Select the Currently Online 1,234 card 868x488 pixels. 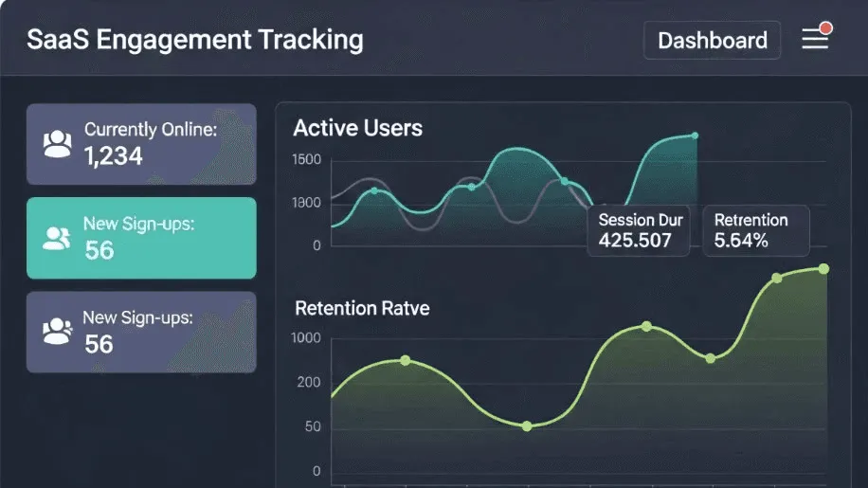point(141,144)
